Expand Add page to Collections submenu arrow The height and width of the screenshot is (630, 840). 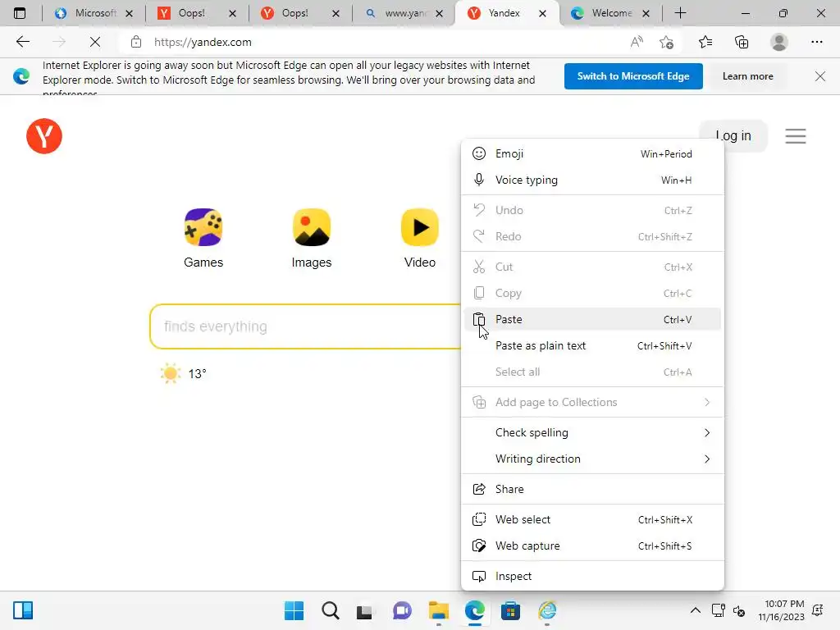(x=707, y=402)
